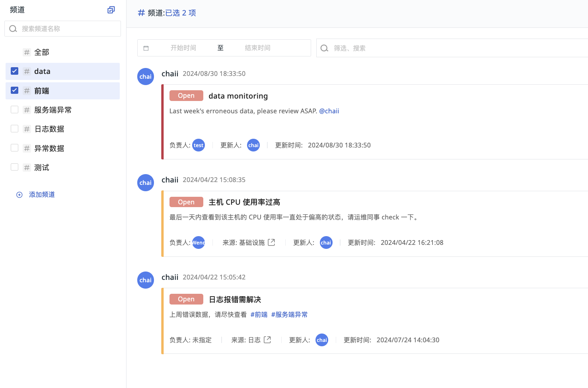Click the search magnifier in channel search box

[x=13, y=29]
